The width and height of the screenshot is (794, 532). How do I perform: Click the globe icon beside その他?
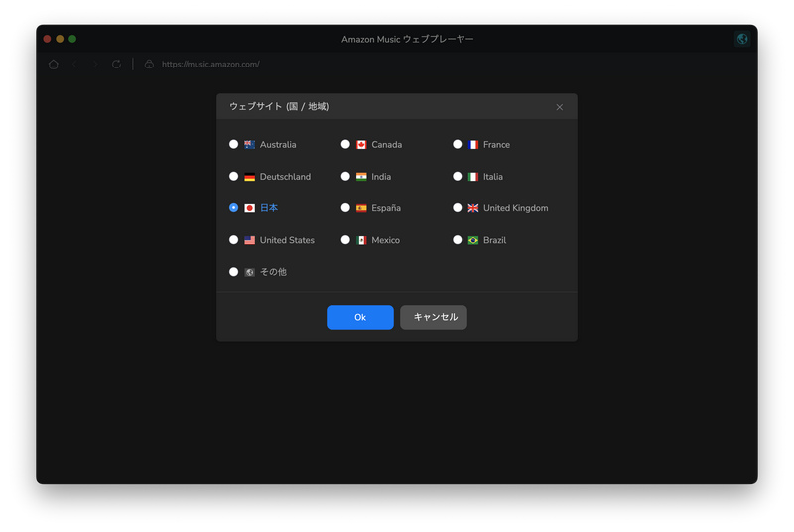[250, 272]
